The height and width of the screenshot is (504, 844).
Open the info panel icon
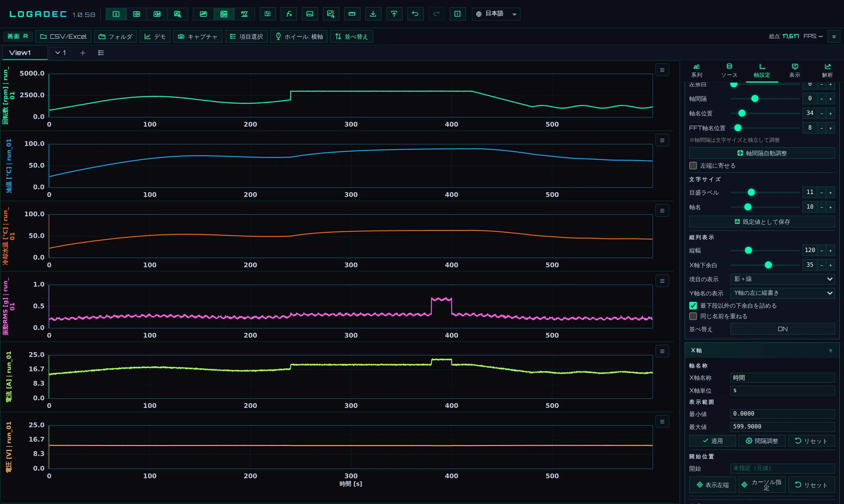[x=457, y=14]
